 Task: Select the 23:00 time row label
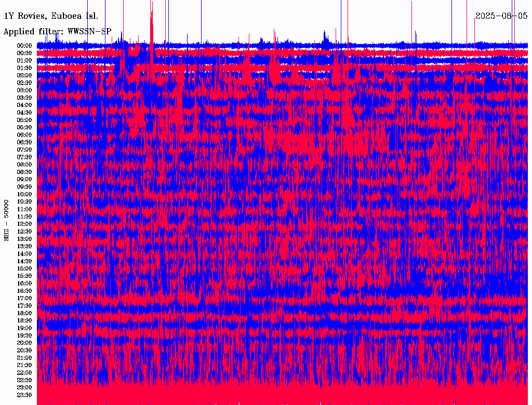[x=24, y=388]
